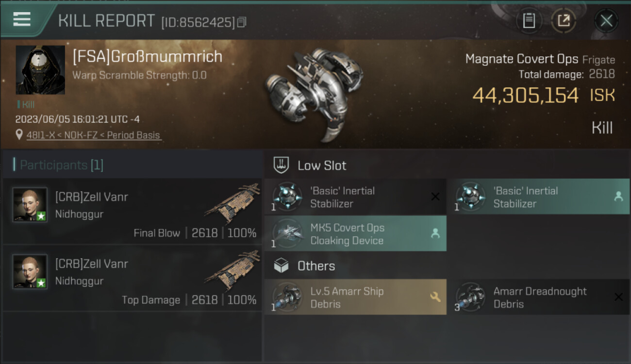The height and width of the screenshot is (364, 631).
Task: Select the dropped 'Basic' Inertial Stabilizer item
Action: coord(538,197)
